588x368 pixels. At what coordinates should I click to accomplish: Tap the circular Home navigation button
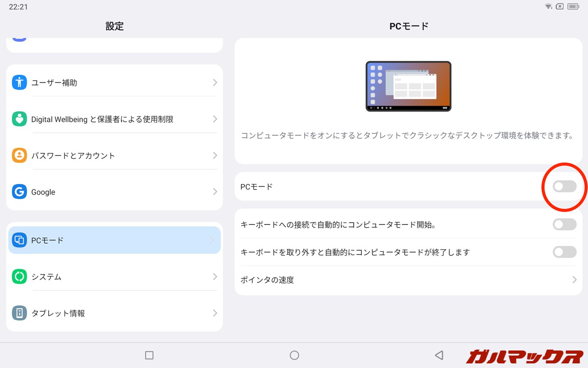tap(294, 355)
